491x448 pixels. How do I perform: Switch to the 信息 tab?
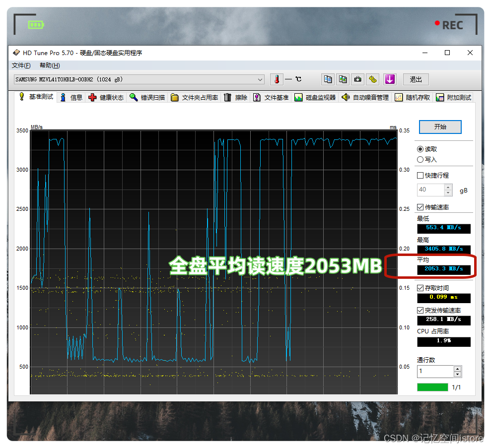71,98
